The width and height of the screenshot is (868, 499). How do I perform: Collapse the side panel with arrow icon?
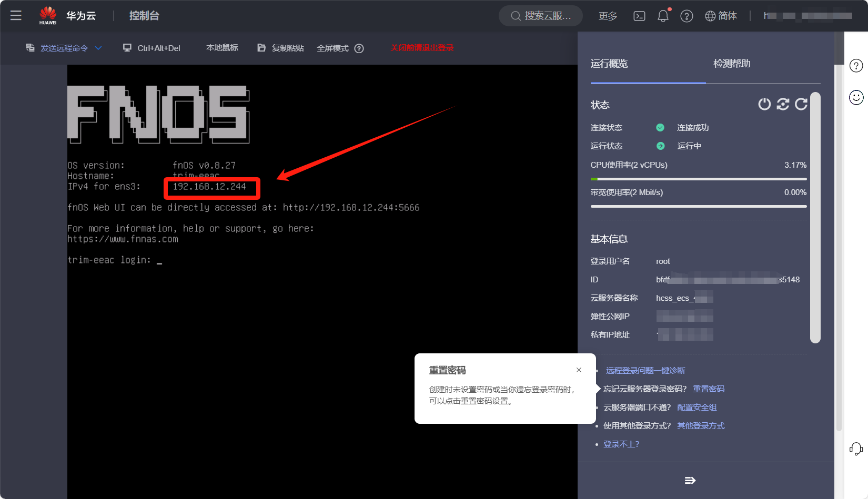tap(690, 480)
